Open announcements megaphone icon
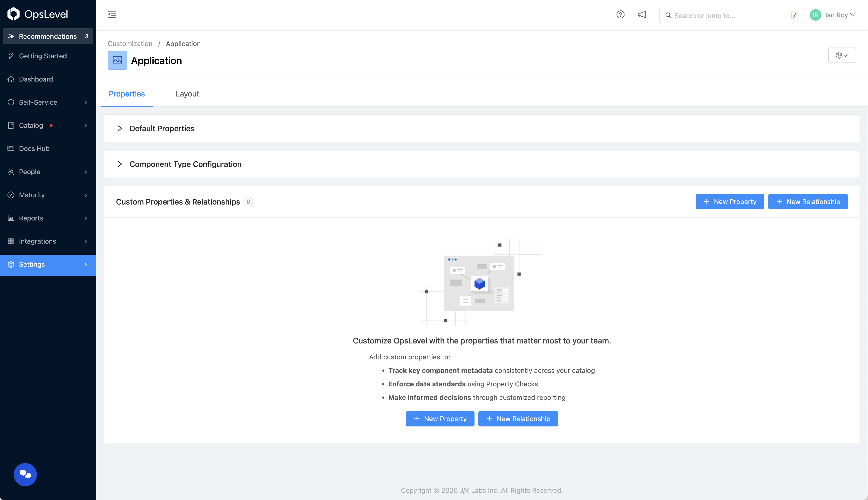 [x=642, y=14]
